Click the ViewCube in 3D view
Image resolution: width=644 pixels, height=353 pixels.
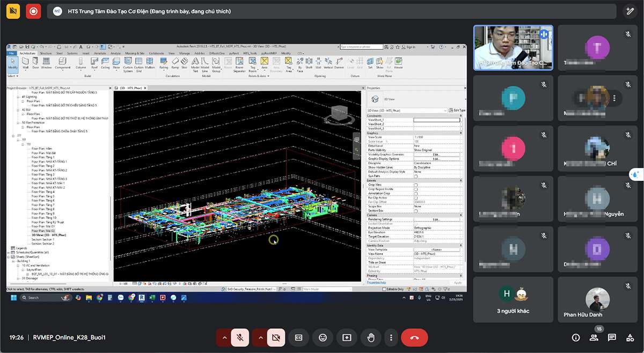click(x=339, y=113)
